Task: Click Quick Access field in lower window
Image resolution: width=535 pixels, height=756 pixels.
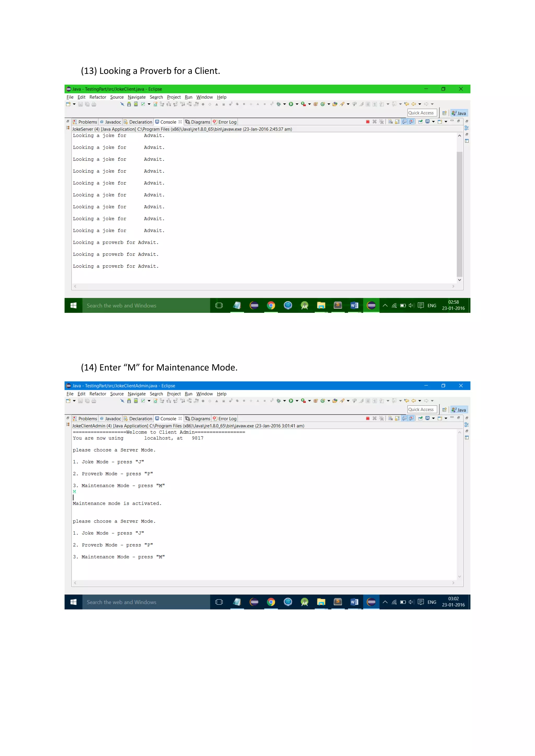Action: pos(422,410)
